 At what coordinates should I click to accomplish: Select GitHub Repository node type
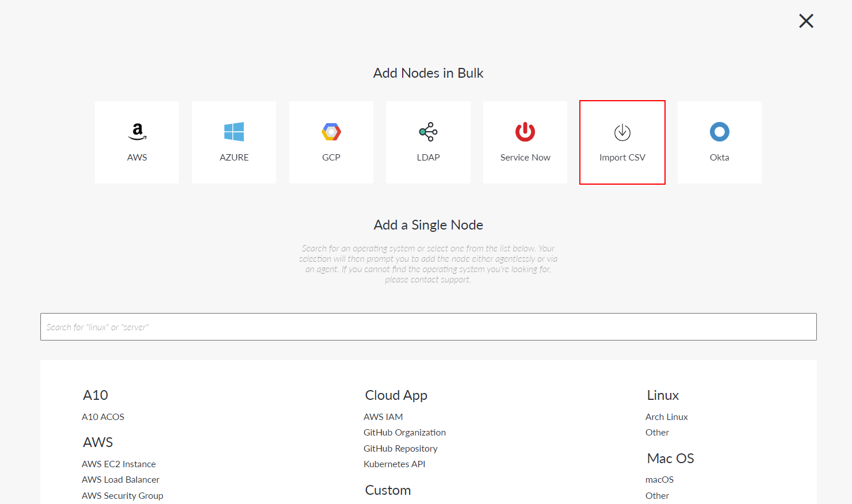400,449
